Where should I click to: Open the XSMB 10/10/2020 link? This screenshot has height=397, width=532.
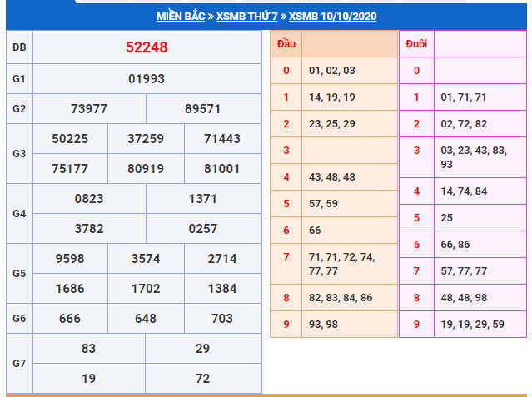[x=332, y=17]
